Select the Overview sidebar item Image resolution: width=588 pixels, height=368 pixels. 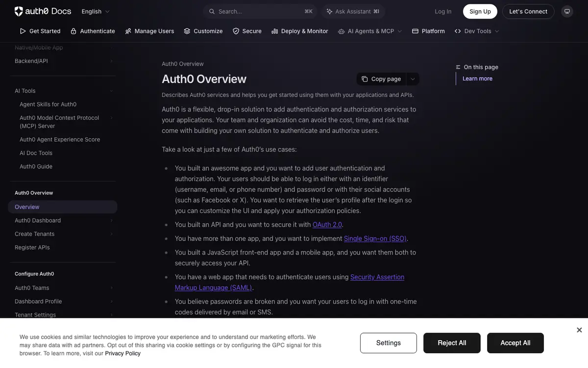(x=63, y=207)
